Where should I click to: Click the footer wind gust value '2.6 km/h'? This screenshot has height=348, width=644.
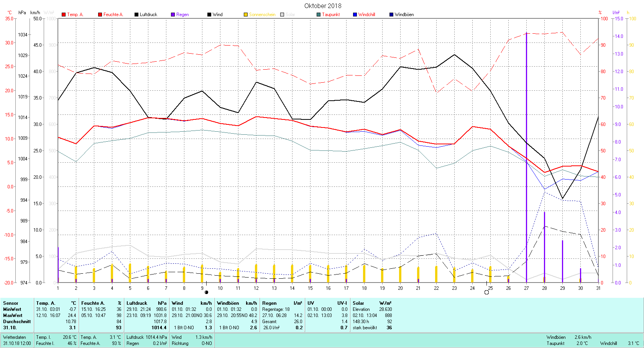pyautogui.click(x=583, y=337)
